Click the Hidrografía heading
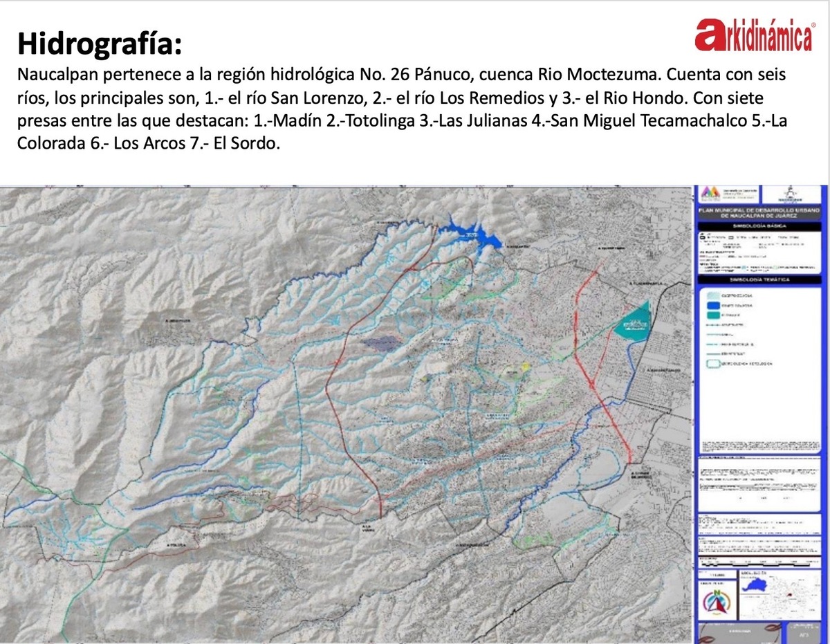The height and width of the screenshot is (644, 830). coord(100,44)
